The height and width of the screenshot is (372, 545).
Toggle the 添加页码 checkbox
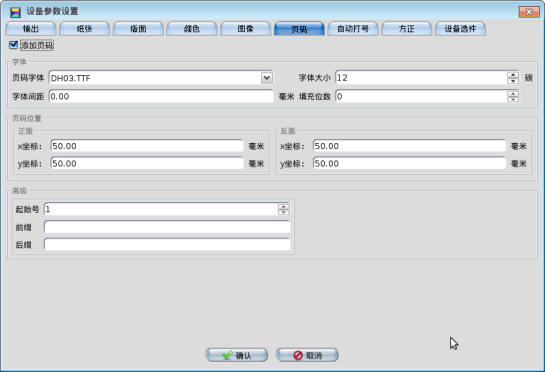coord(14,45)
